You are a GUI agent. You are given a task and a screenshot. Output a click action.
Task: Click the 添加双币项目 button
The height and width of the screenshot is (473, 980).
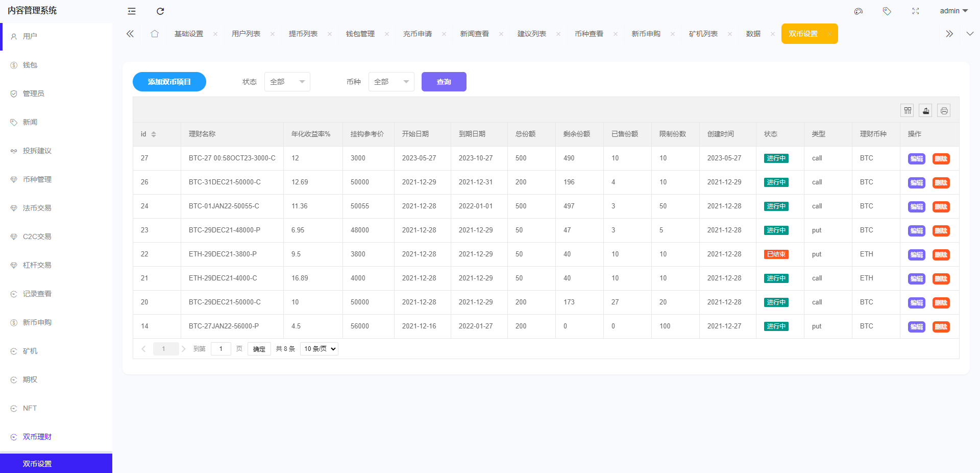[169, 82]
